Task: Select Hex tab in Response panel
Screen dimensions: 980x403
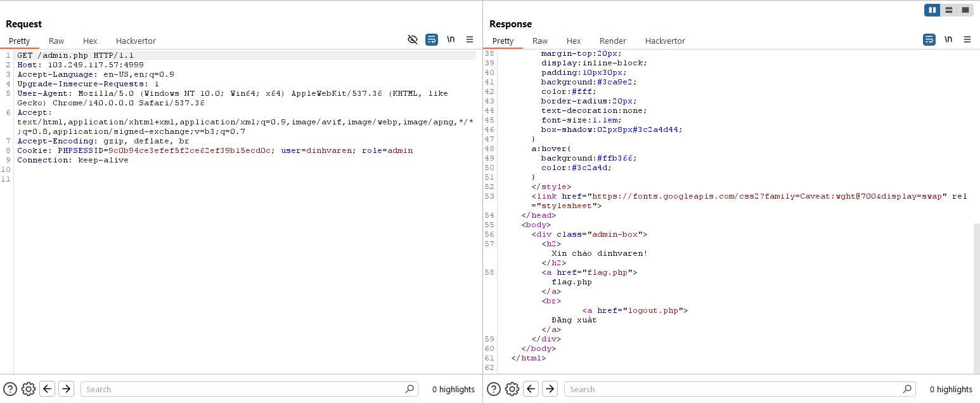Action: [574, 41]
